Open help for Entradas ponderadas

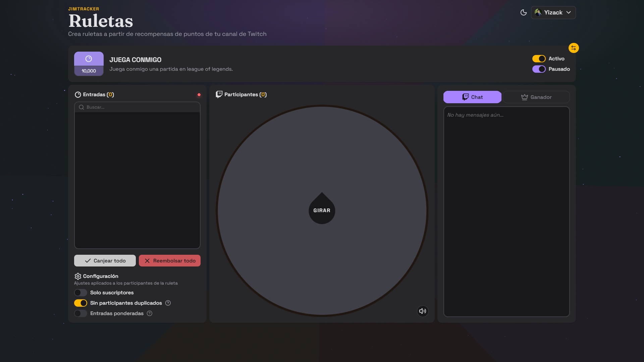(x=150, y=313)
